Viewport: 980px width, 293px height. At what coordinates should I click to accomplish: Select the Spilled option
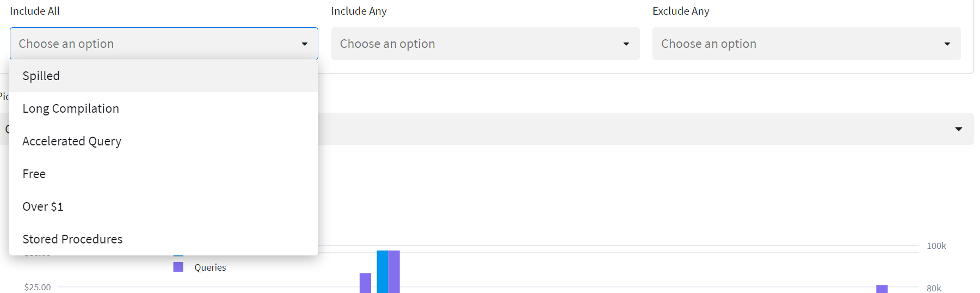pos(163,76)
